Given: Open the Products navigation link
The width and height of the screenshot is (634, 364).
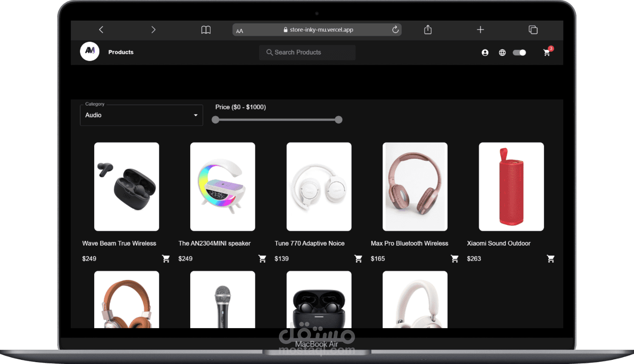Looking at the screenshot, I should pyautogui.click(x=121, y=52).
